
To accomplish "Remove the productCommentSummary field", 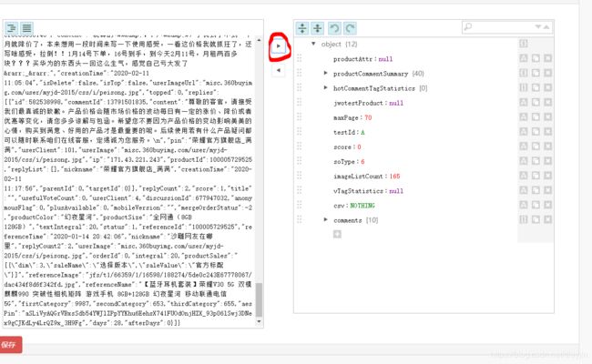I will [x=547, y=73].
